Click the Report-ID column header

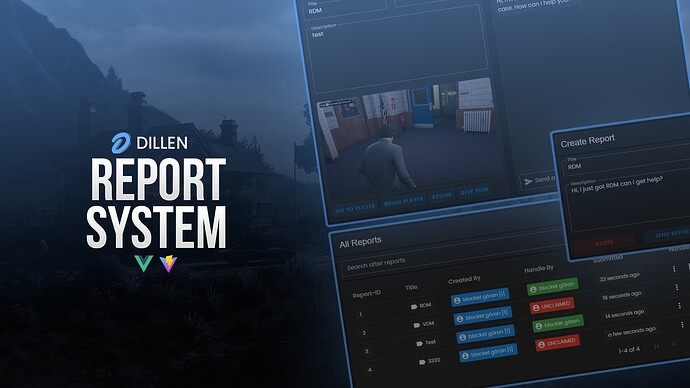[x=367, y=293]
